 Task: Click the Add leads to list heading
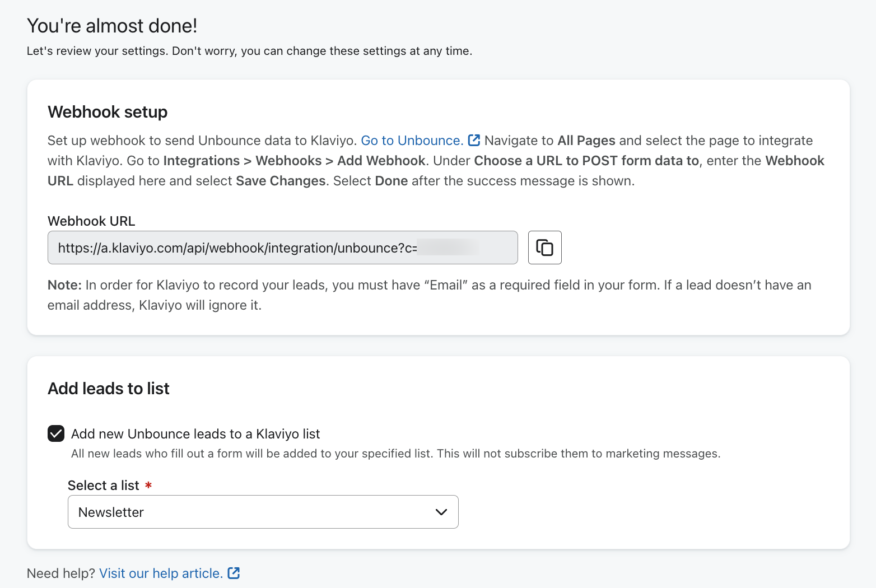109,389
